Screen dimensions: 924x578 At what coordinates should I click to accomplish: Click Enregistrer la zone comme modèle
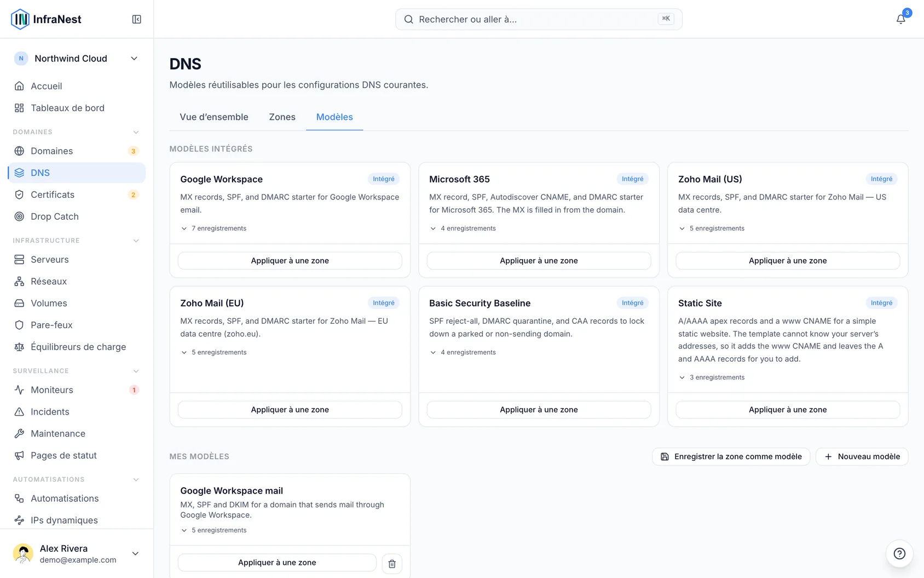click(731, 456)
